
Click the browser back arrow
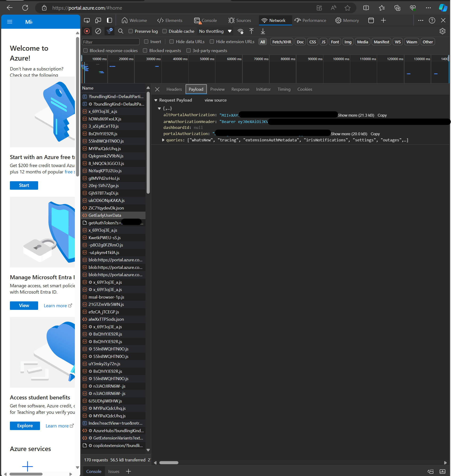pos(10,8)
